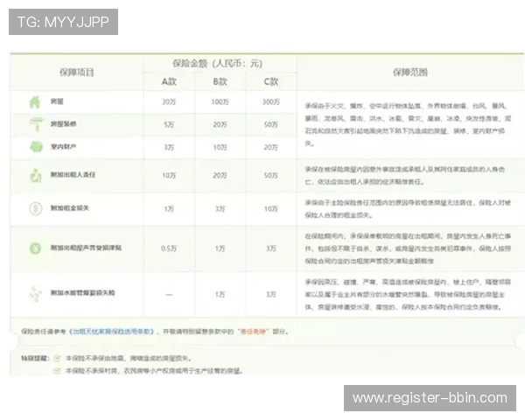Screen dimensions: 525x420
Task: Open the 出租无忧家庭保险适用条款 link
Action: (x=113, y=332)
